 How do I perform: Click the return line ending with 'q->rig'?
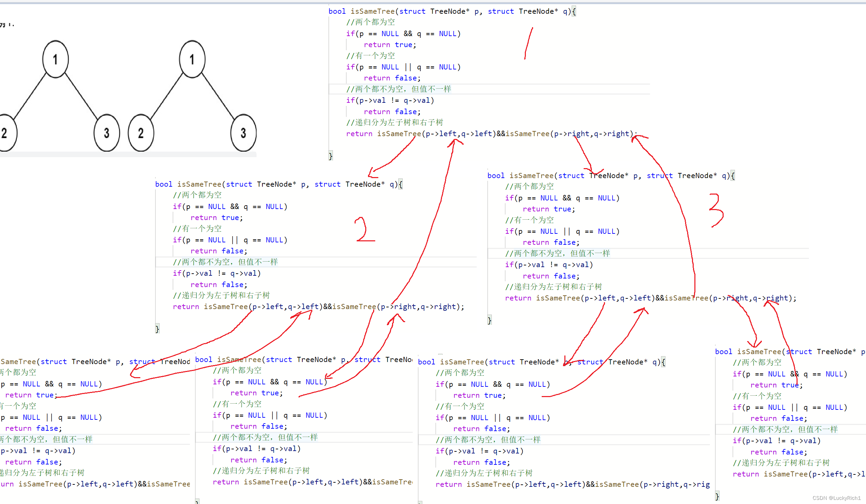pyautogui.click(x=573, y=484)
